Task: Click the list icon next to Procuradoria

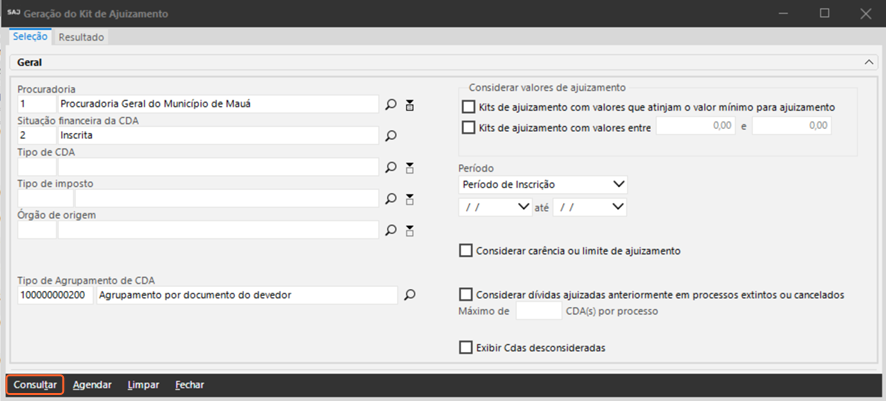Action: (x=410, y=104)
